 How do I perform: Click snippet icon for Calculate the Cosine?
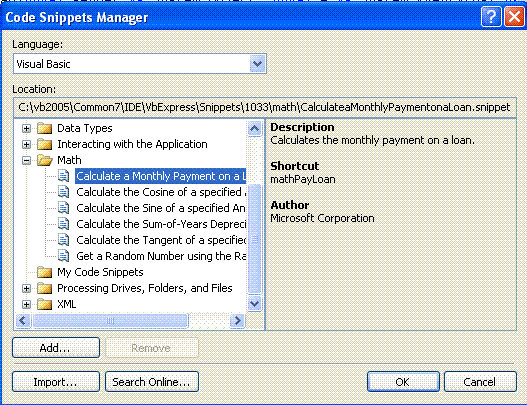coord(64,192)
